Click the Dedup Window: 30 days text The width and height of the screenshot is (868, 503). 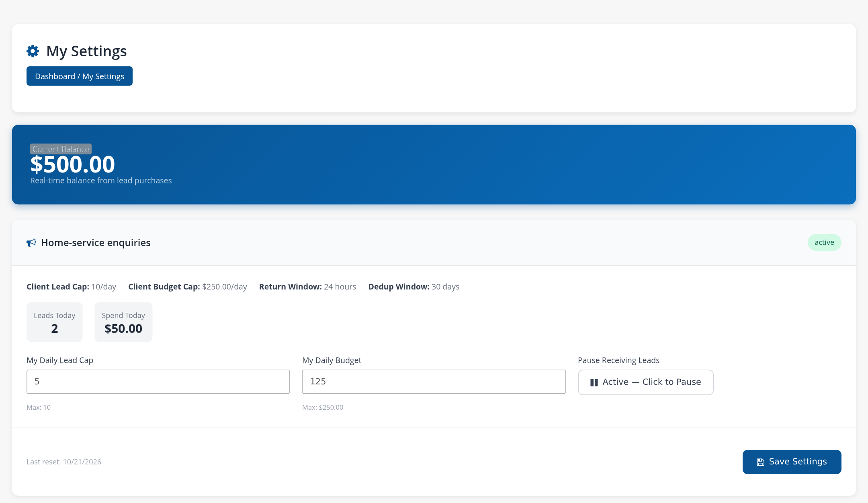tap(414, 287)
